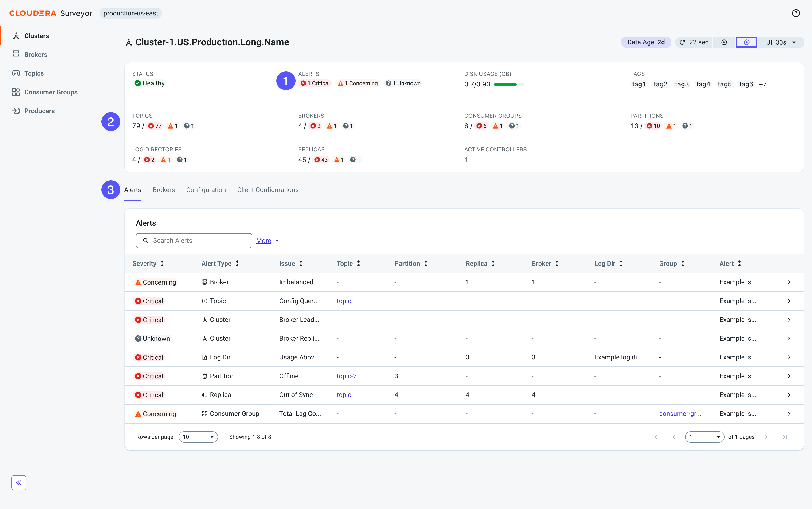812x509 pixels.
Task: Sort table by Severity column
Action: click(x=148, y=264)
